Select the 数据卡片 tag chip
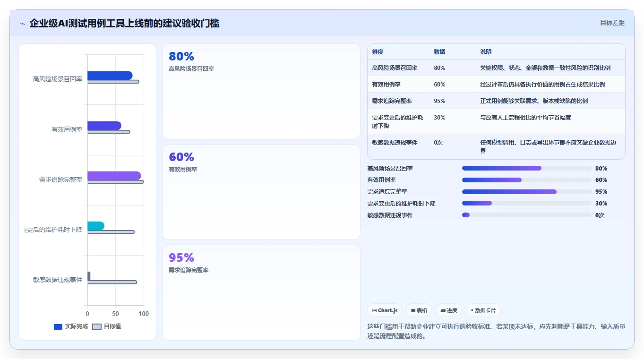This screenshot has height=359, width=644. tap(483, 310)
